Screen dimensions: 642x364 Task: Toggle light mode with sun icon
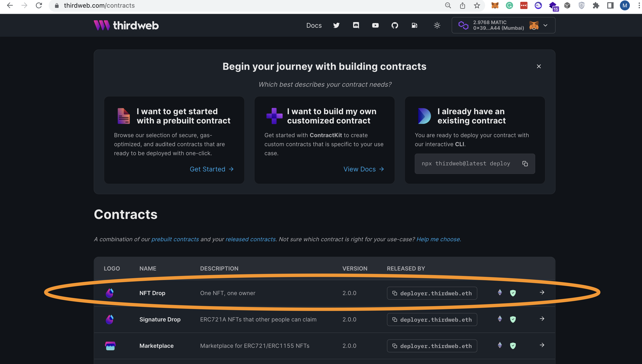(437, 25)
